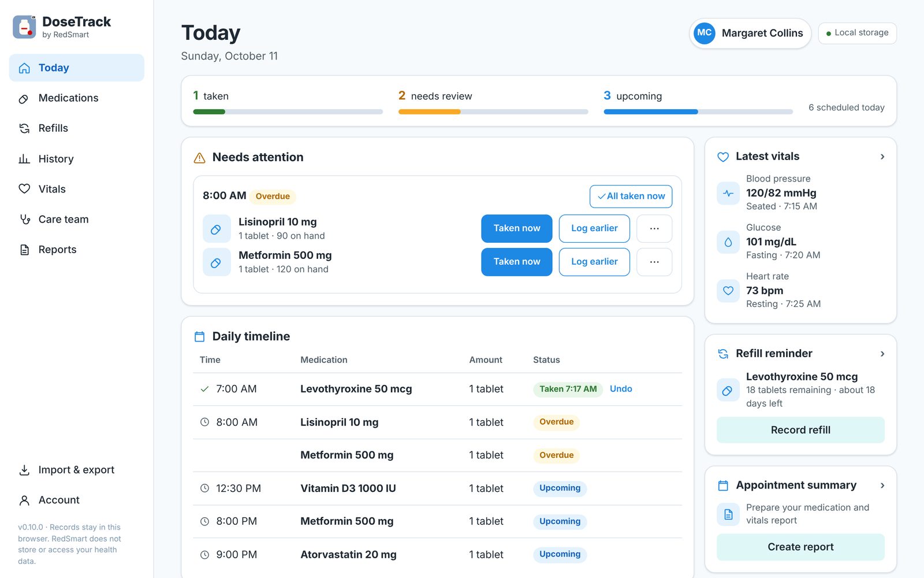Click the checkmark icon on the 7:00 AM row
This screenshot has width=924, height=578.
(x=204, y=389)
